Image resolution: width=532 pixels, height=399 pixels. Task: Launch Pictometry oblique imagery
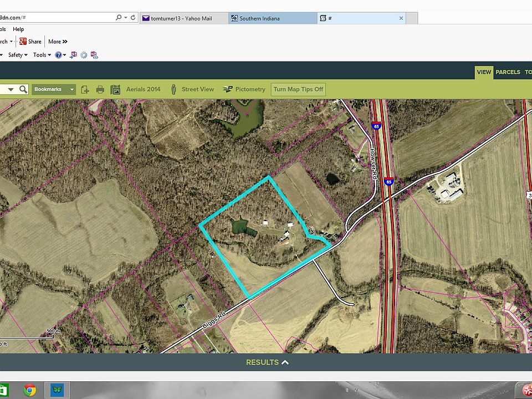click(x=227, y=89)
